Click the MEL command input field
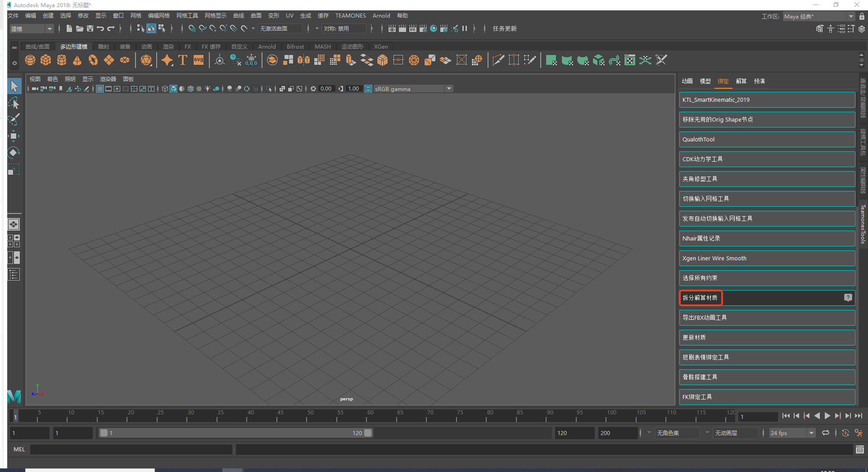This screenshot has height=472, width=868. 131,449
